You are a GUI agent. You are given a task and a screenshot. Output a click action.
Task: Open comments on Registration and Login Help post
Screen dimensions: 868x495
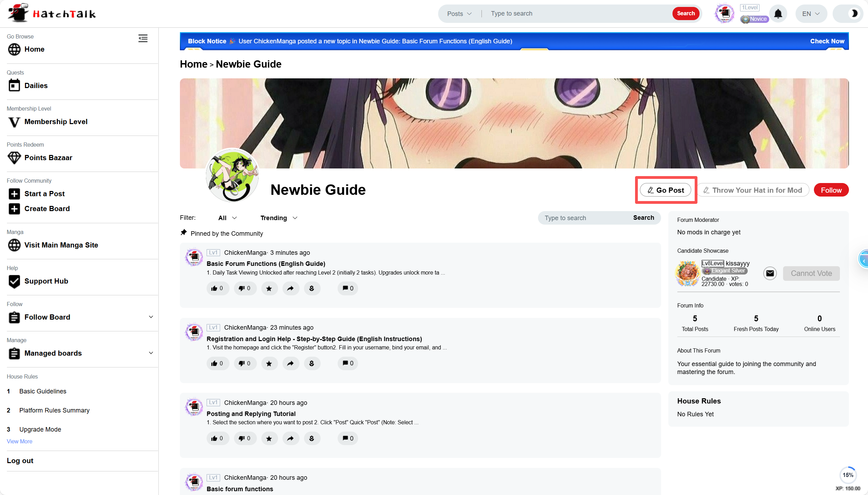pos(348,363)
